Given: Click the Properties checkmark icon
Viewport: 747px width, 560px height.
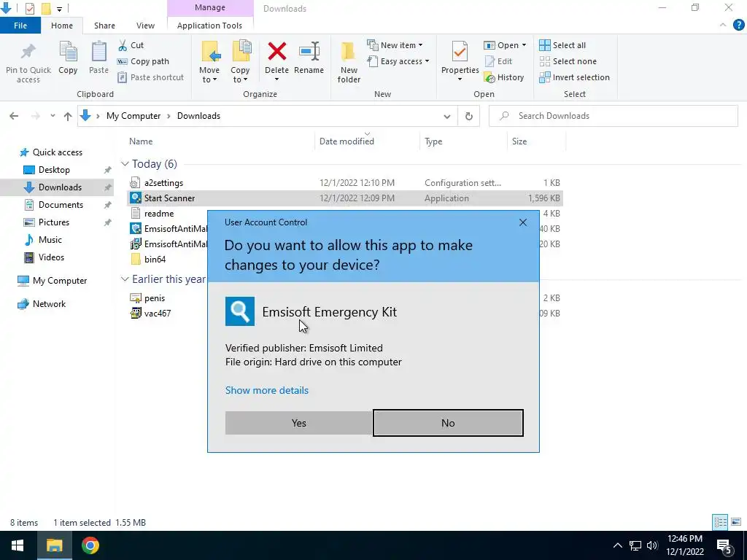Looking at the screenshot, I should pyautogui.click(x=460, y=52).
